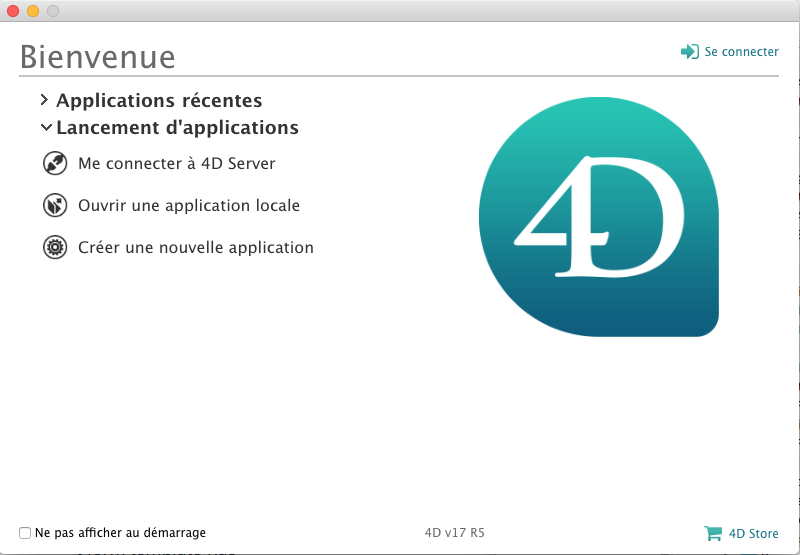Select 'Créer une nouvelle application' text
800x555 pixels.
[196, 247]
